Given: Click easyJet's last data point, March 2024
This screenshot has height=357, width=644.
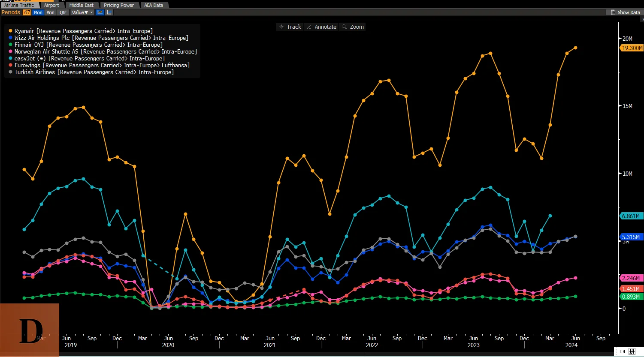Looking at the screenshot, I should click(x=550, y=216).
